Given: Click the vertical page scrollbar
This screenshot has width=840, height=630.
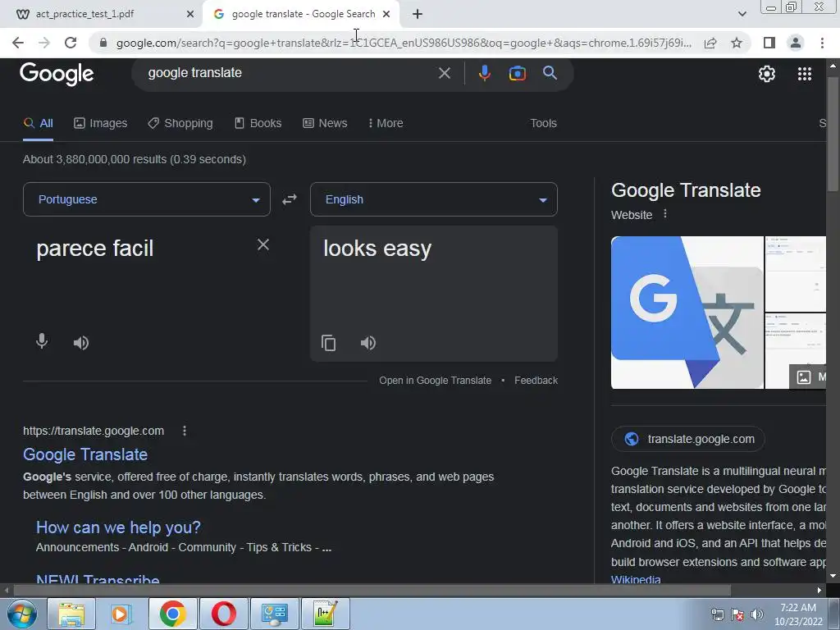Looking at the screenshot, I should pyautogui.click(x=833, y=134).
